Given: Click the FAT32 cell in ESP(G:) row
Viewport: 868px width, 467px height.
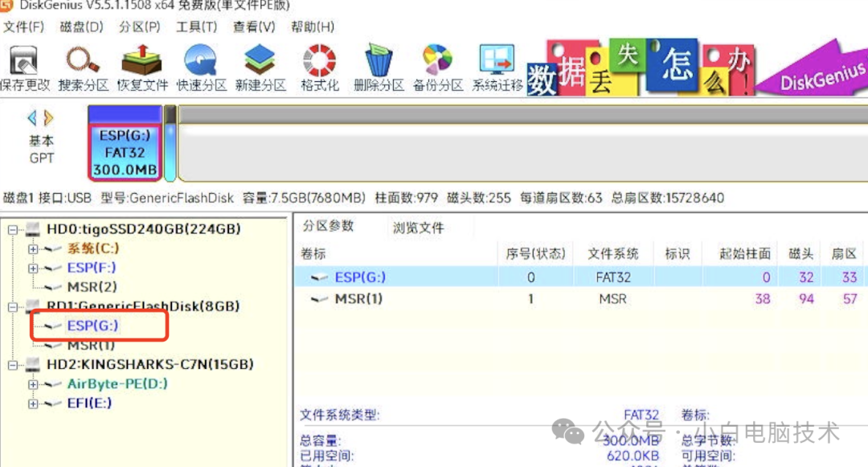Looking at the screenshot, I should (x=612, y=277).
